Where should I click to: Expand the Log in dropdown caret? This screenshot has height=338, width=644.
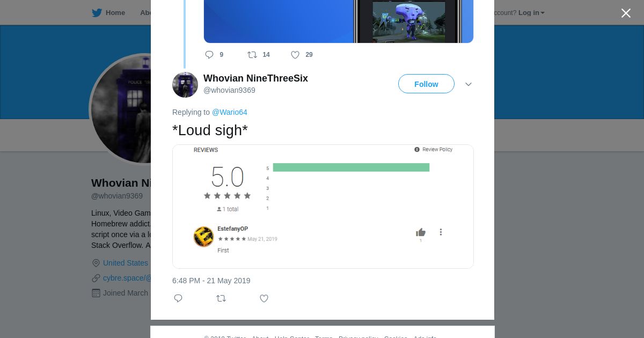543,13
